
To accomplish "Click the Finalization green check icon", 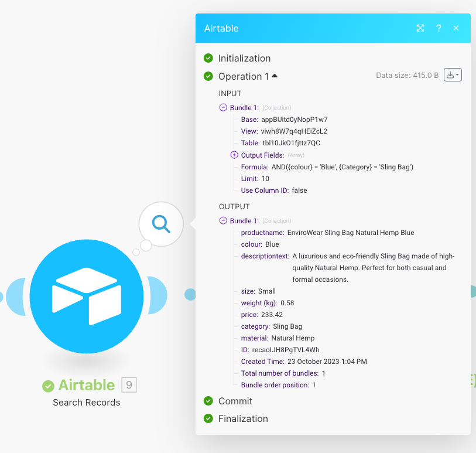I will pyautogui.click(x=208, y=418).
